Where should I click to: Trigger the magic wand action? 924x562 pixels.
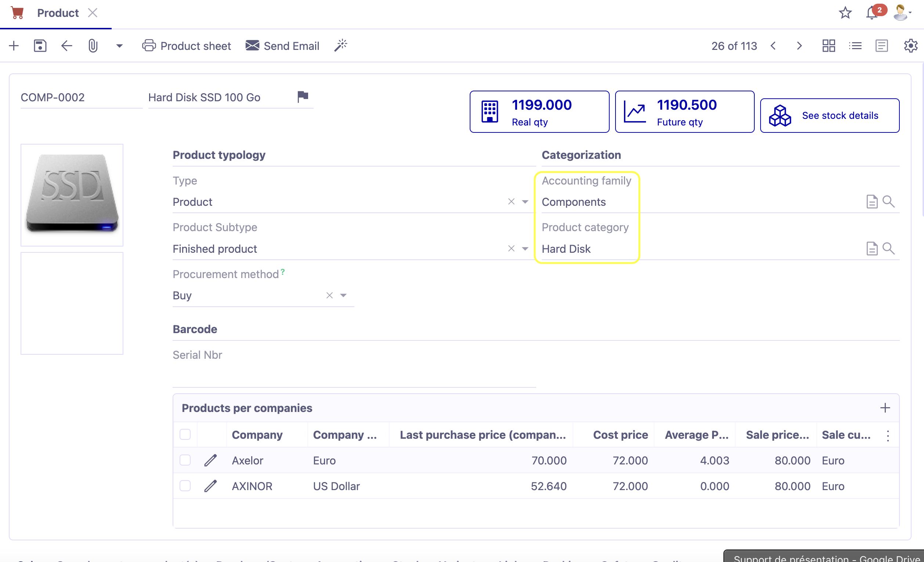tap(340, 45)
